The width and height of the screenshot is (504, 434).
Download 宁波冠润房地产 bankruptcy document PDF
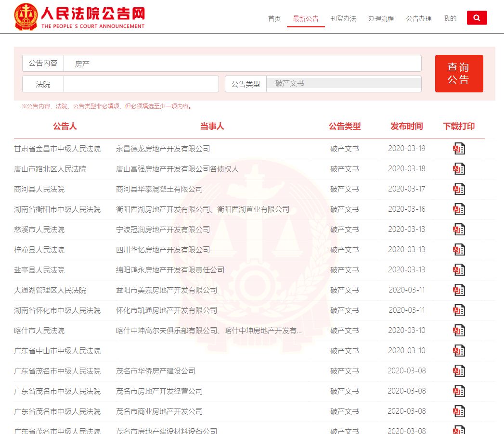tap(459, 229)
